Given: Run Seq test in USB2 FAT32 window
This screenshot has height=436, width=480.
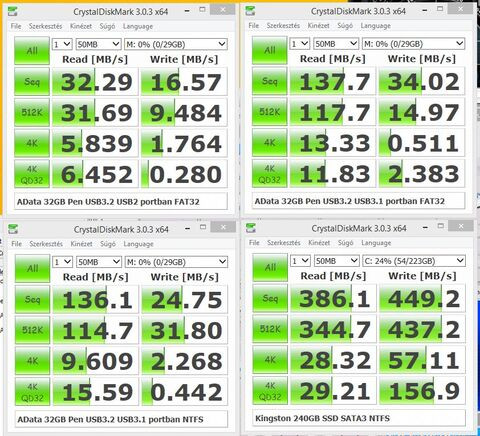Looking at the screenshot, I should (32, 82).
